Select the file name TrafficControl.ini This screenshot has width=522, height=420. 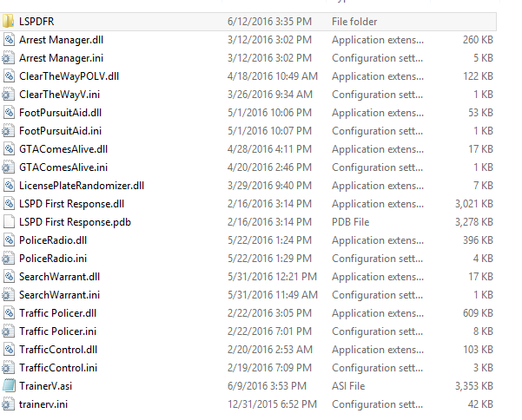click(x=58, y=368)
